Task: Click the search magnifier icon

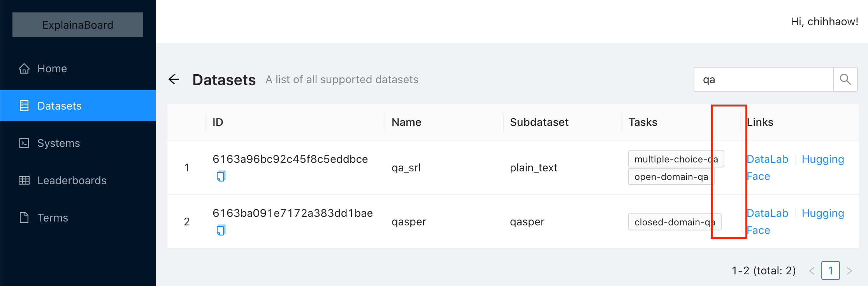Action: [x=845, y=79]
